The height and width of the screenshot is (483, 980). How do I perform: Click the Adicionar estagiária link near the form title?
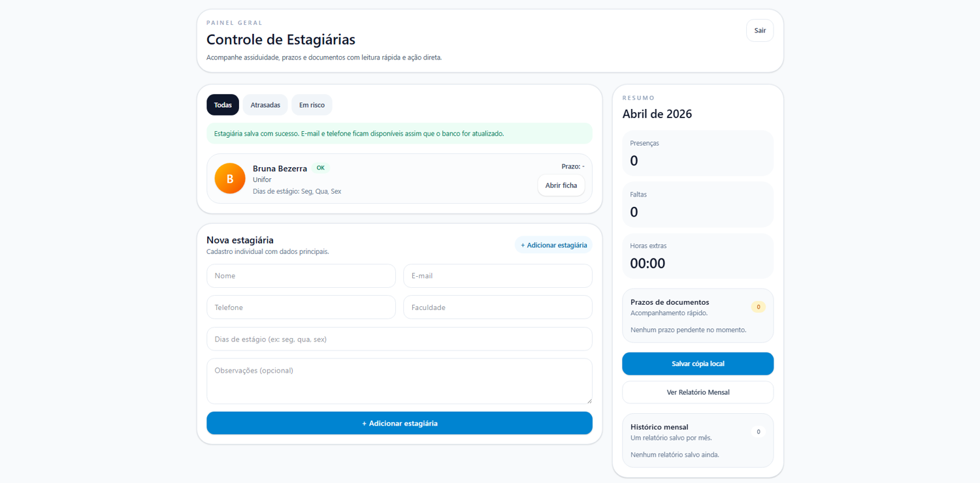click(553, 245)
